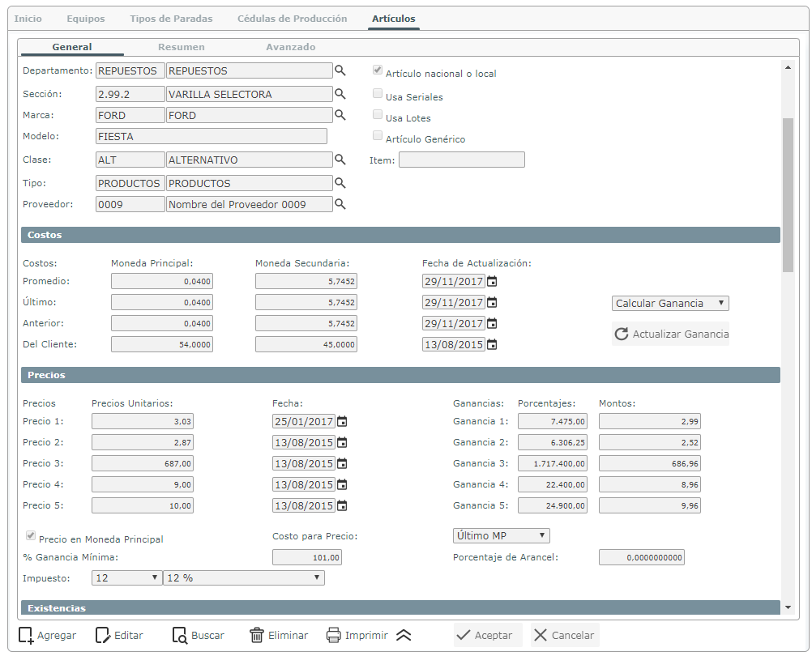Click the Actualizar Ganancia button

click(x=670, y=334)
